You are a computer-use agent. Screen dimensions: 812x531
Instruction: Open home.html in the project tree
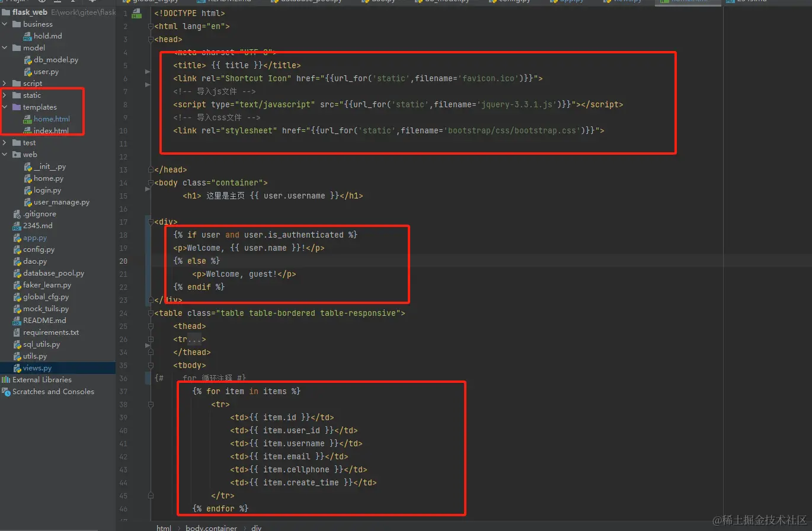(52, 119)
